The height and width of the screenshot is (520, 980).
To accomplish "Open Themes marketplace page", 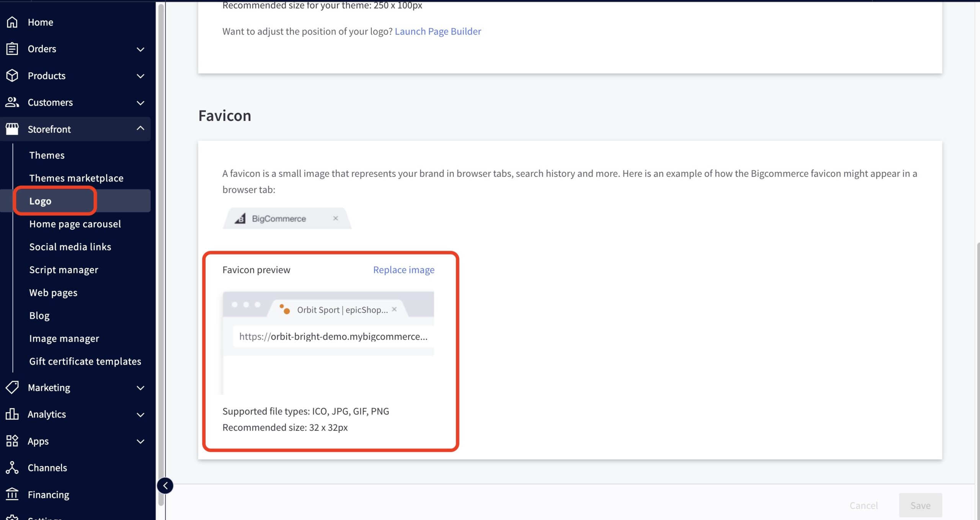I will click(76, 178).
